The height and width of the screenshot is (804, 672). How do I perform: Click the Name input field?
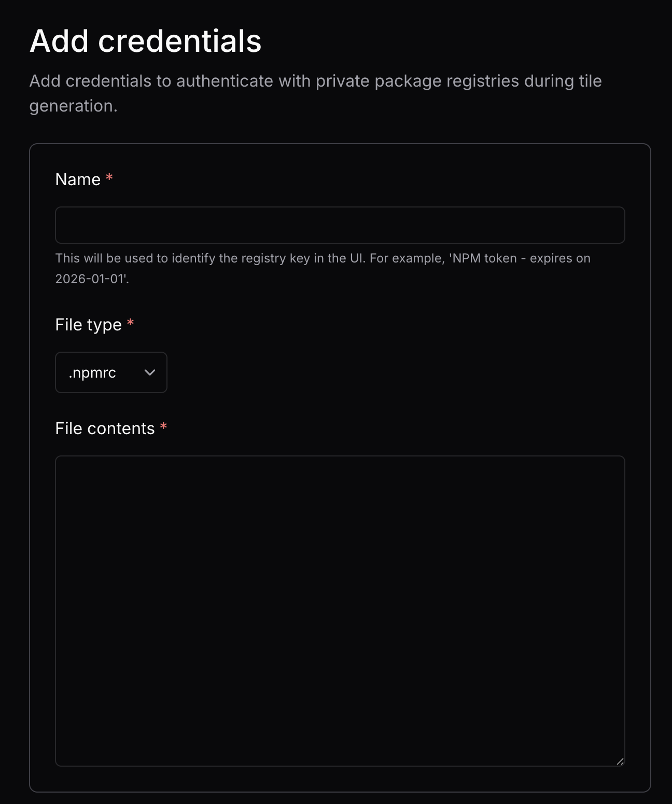point(340,225)
